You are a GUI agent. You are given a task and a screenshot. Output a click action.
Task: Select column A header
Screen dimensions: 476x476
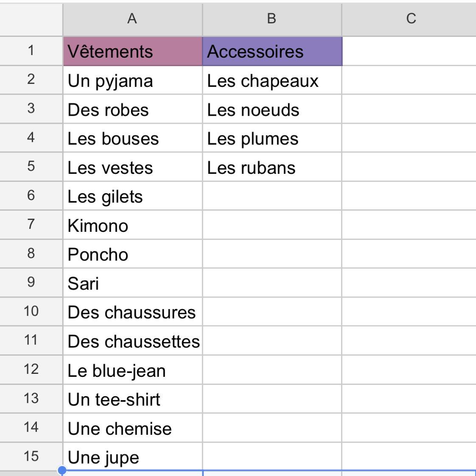132,19
